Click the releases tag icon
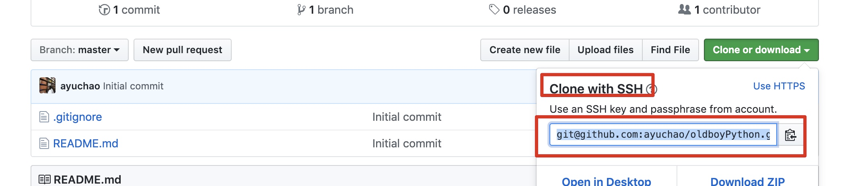 494,9
